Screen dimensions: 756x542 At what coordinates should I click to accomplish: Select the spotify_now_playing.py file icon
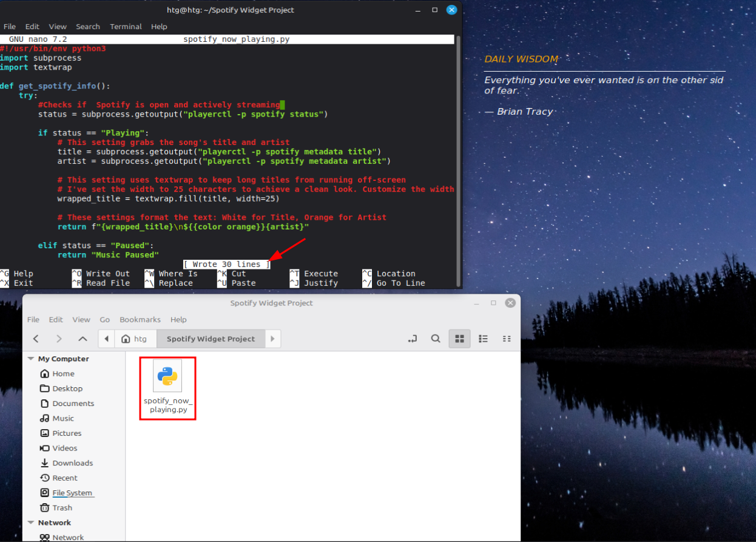click(x=167, y=376)
